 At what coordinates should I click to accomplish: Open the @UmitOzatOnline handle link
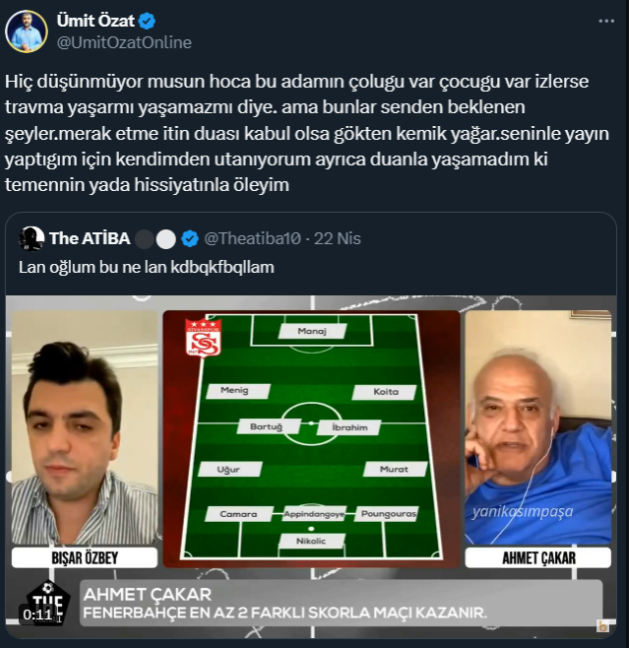[x=124, y=43]
